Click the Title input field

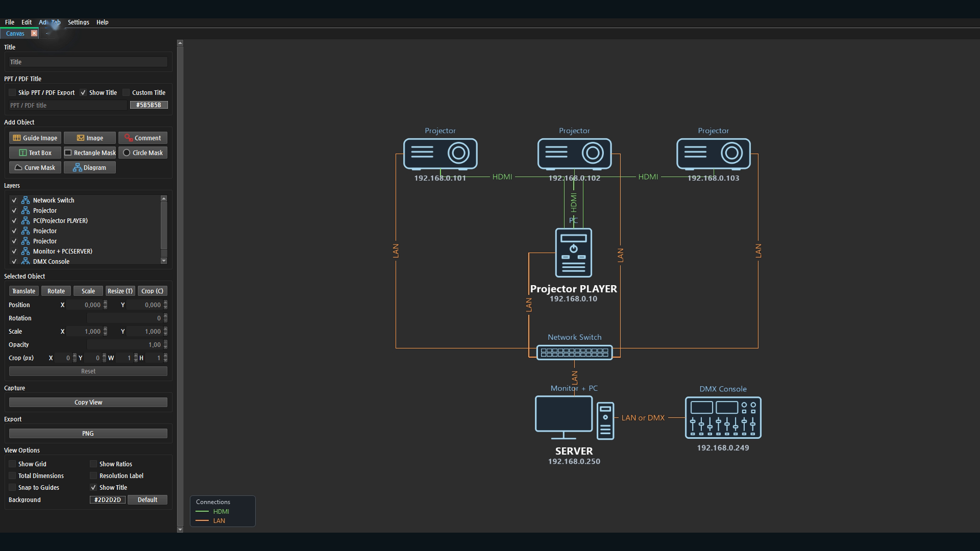click(88, 62)
